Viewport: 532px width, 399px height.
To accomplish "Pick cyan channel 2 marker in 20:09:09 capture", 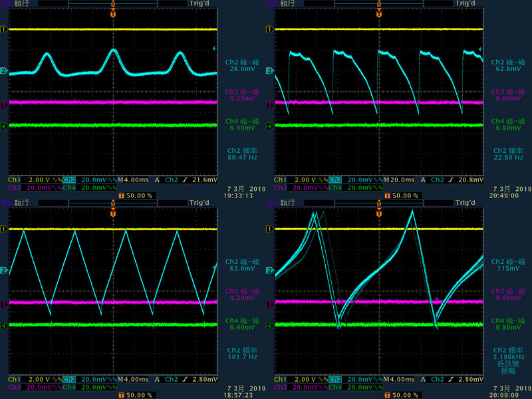I will pos(270,271).
